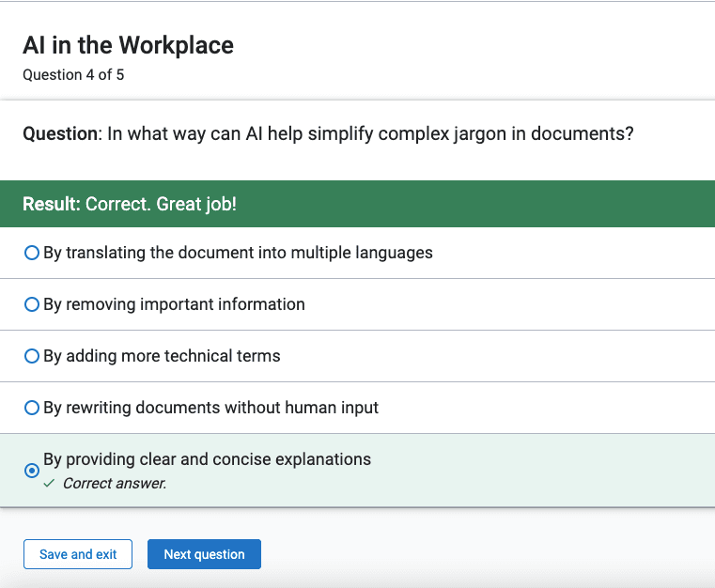Choose the 'By removing important information' radio button
Image resolution: width=715 pixels, height=588 pixels.
31,304
